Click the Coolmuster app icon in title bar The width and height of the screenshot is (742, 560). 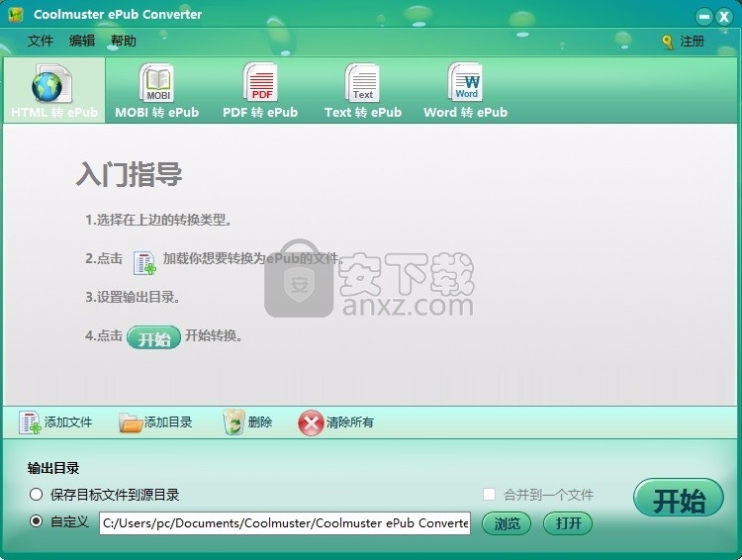click(x=16, y=15)
